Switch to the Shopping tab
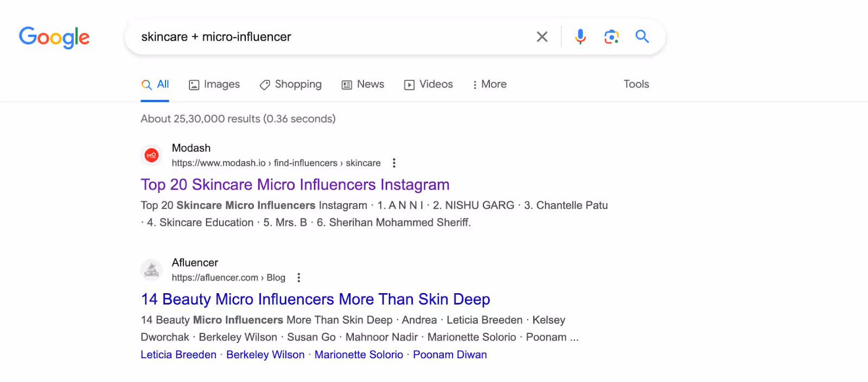The image size is (868, 382). 291,85
